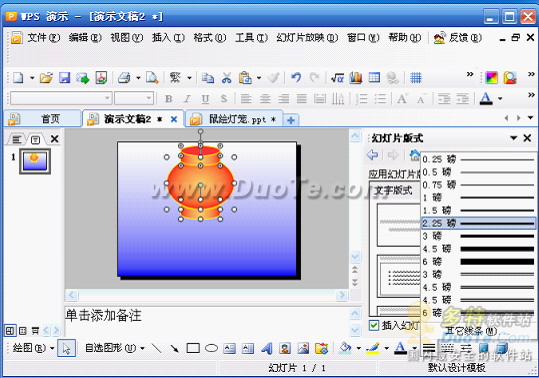
Task: Expand the AutoShapes (自选图形) menu
Action: [x=114, y=348]
